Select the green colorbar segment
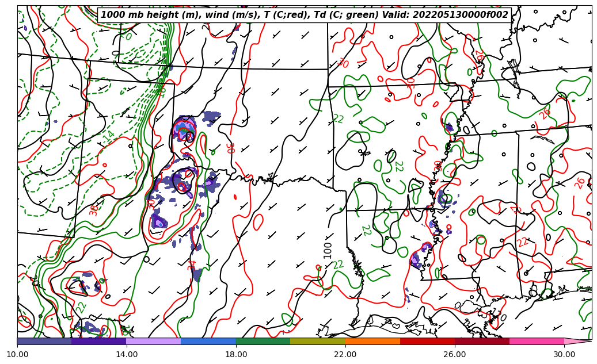The image size is (597, 364). [263, 341]
